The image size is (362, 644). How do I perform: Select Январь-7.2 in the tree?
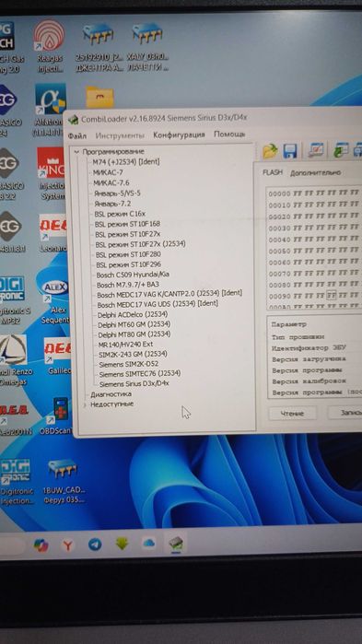[x=112, y=204]
